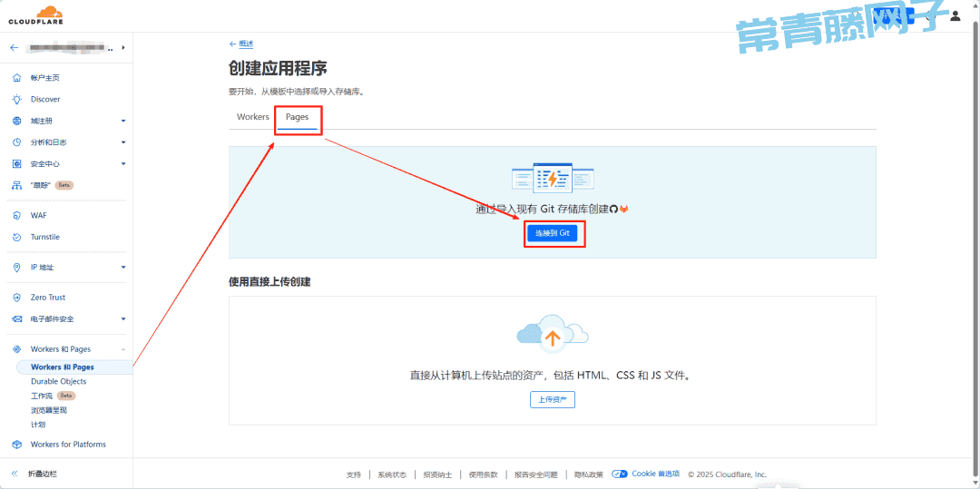The height and width of the screenshot is (489, 980).
Task: Click the WAF shield icon
Action: pyautogui.click(x=17, y=215)
